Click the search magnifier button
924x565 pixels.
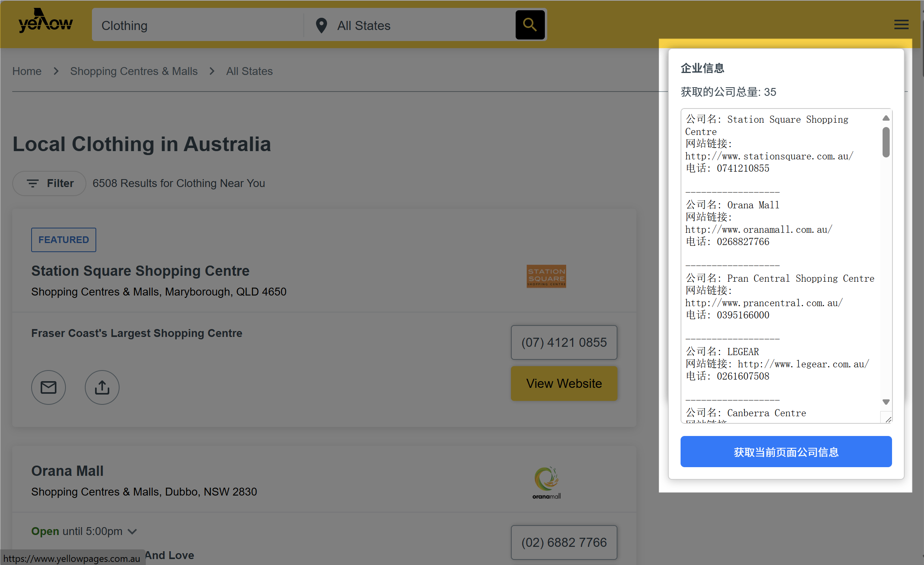click(x=530, y=25)
